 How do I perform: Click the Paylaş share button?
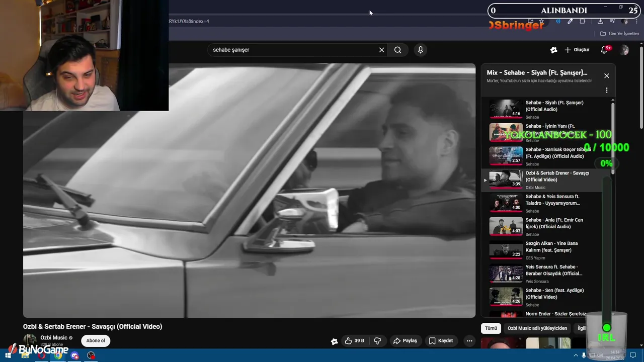[405, 341]
